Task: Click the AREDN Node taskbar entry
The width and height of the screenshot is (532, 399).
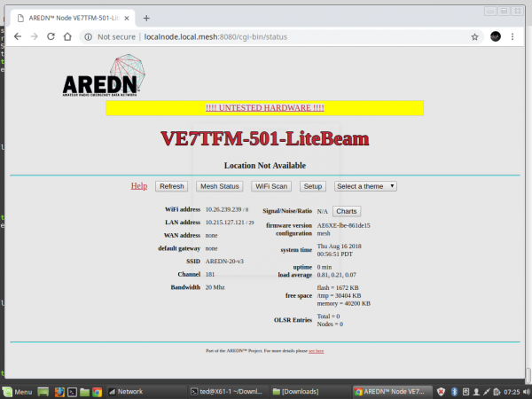Action: [x=393, y=392]
